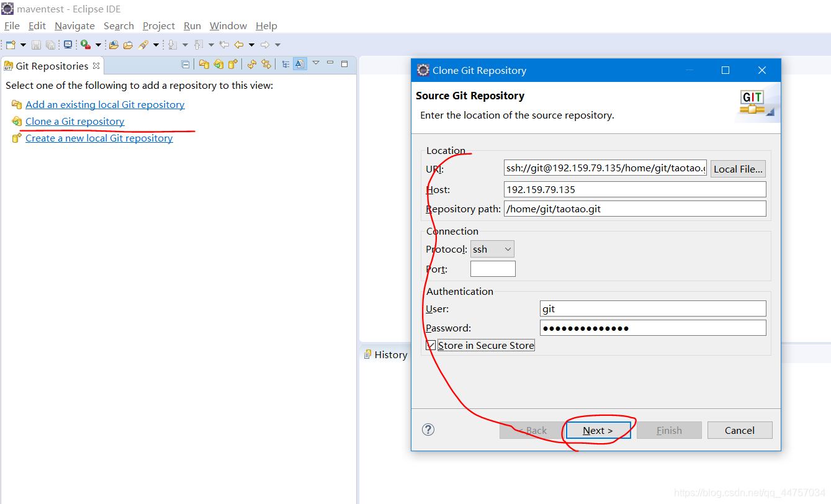Click icon beside Create new repository link
The width and height of the screenshot is (831, 504).
pos(17,138)
